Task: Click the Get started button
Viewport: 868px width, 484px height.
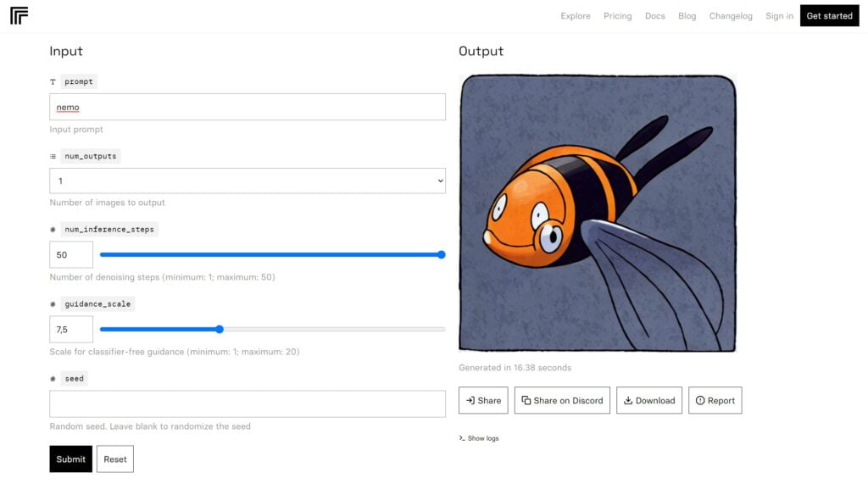Action: point(829,15)
